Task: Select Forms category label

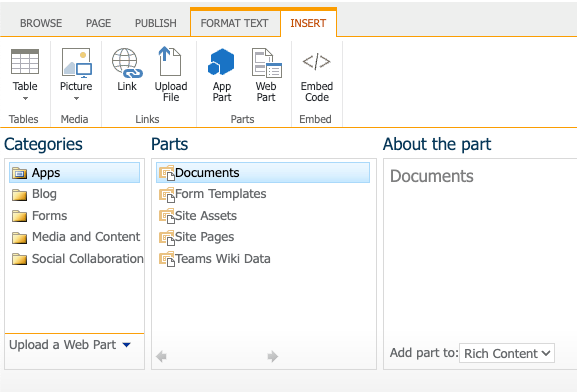Action: pos(50,216)
